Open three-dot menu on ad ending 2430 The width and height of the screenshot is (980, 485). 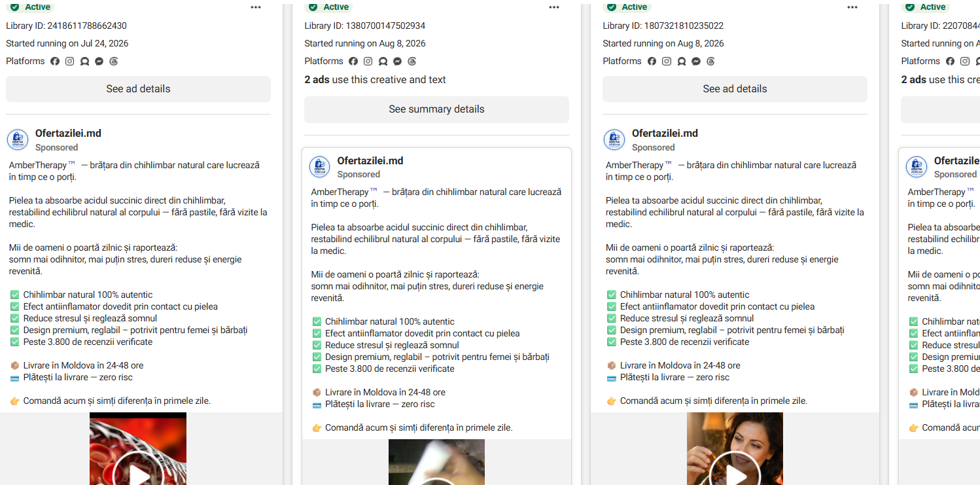click(256, 7)
